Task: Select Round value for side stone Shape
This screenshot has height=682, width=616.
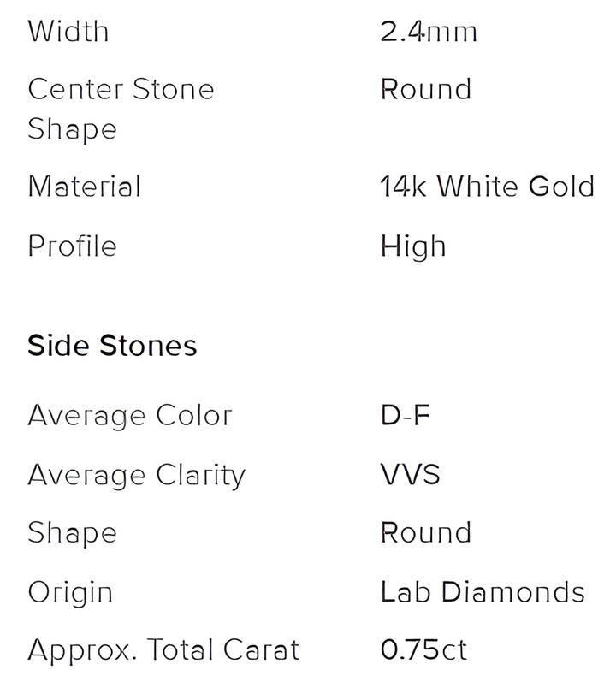Action: coord(425,532)
